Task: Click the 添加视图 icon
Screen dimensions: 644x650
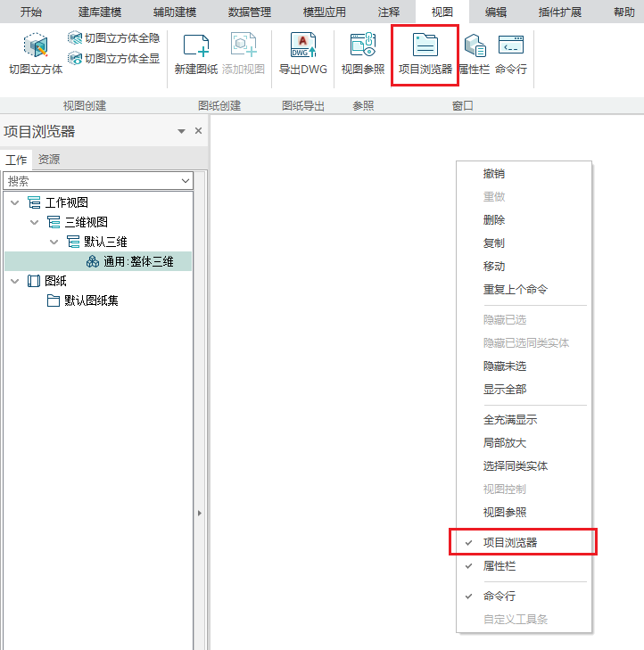Action: (x=244, y=53)
